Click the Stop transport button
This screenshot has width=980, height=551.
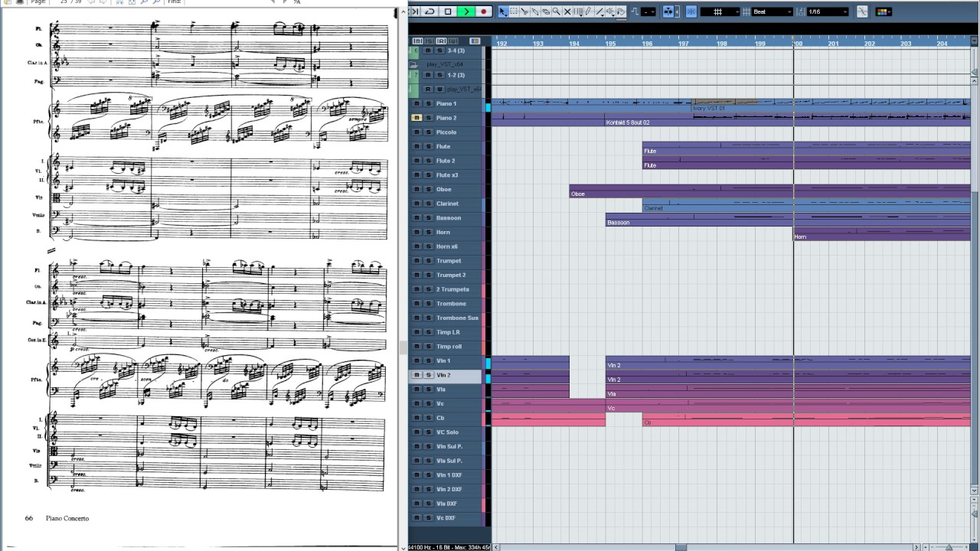point(448,11)
